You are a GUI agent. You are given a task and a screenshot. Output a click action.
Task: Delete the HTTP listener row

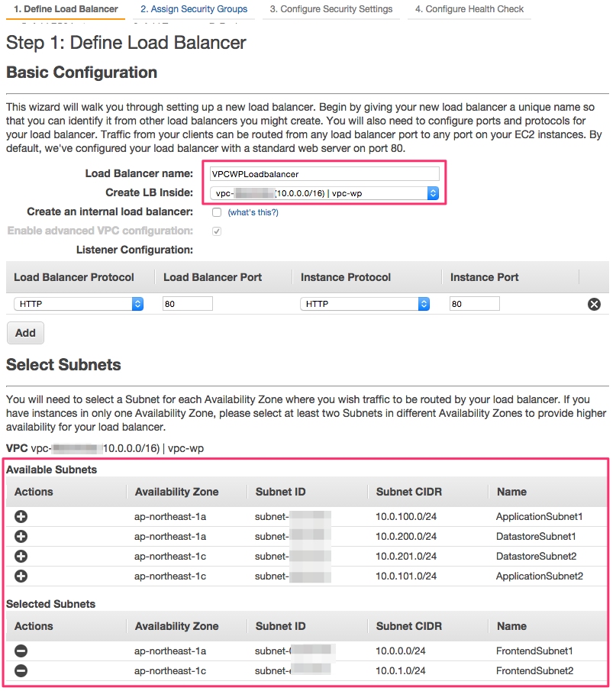[594, 304]
